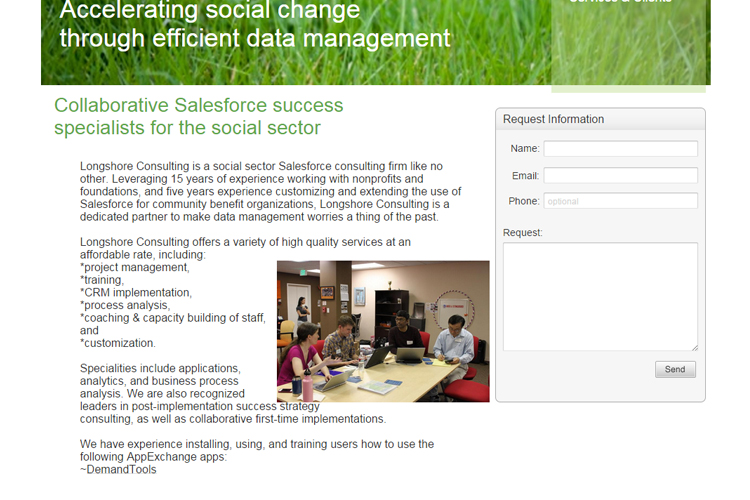This screenshot has width=750, height=500.
Task: Click the 'Request:' form label
Action: (x=523, y=233)
